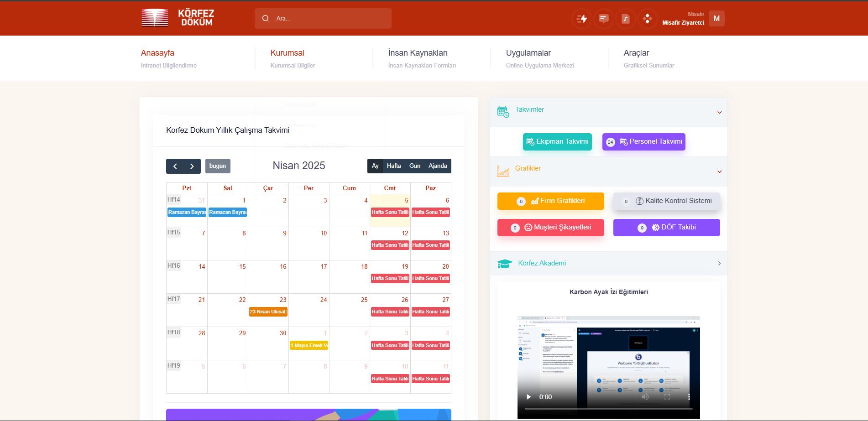Collapse the Takvimler section
This screenshot has height=421, width=868.
(x=719, y=113)
